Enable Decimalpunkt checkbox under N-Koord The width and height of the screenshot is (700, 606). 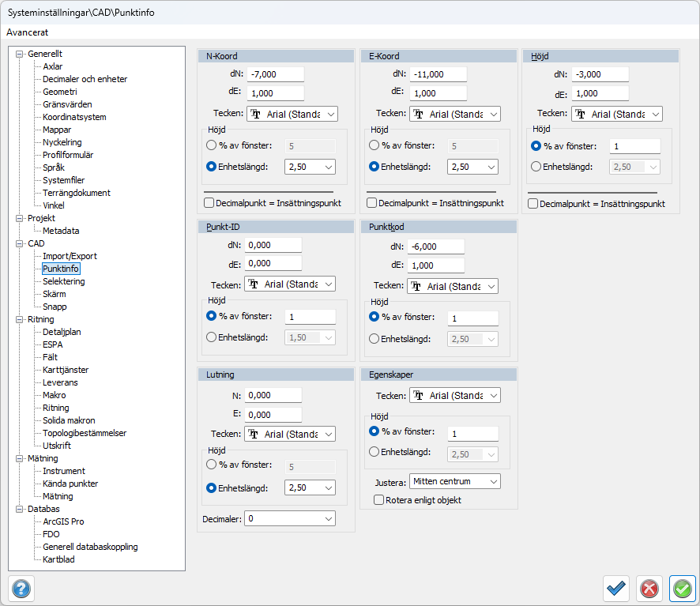point(209,203)
